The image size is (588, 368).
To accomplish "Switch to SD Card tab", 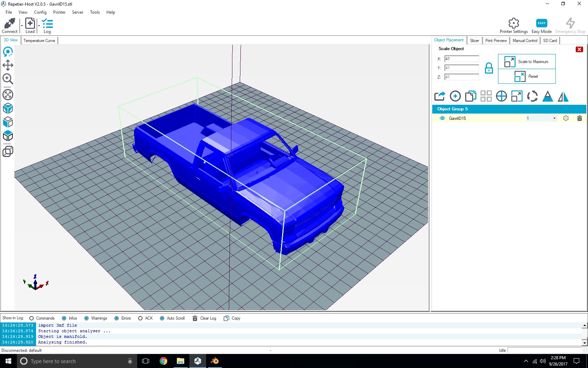I will [x=550, y=41].
